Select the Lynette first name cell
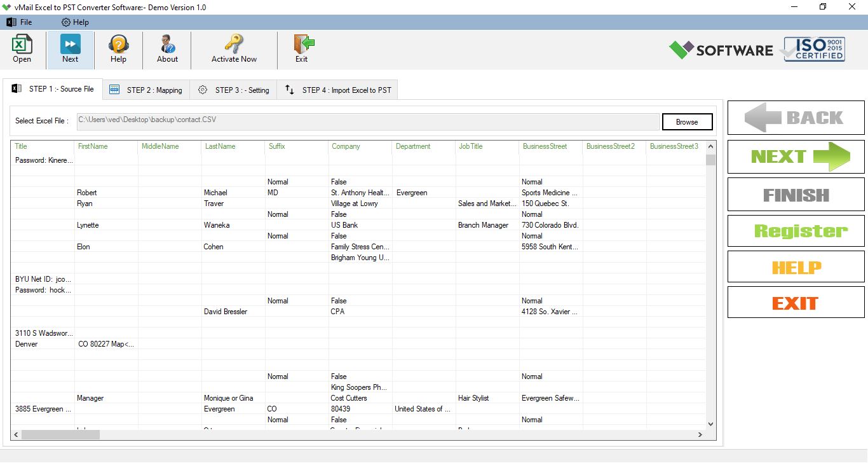This screenshot has width=868, height=463. pyautogui.click(x=106, y=225)
